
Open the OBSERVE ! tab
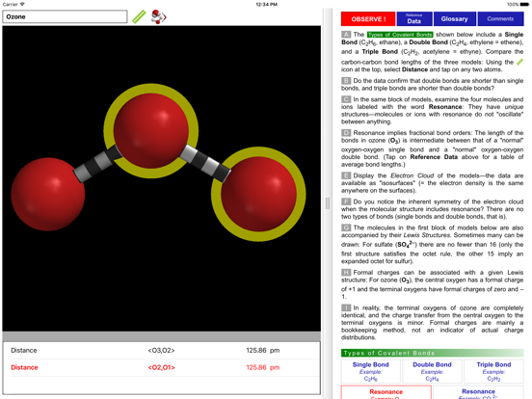(x=368, y=19)
